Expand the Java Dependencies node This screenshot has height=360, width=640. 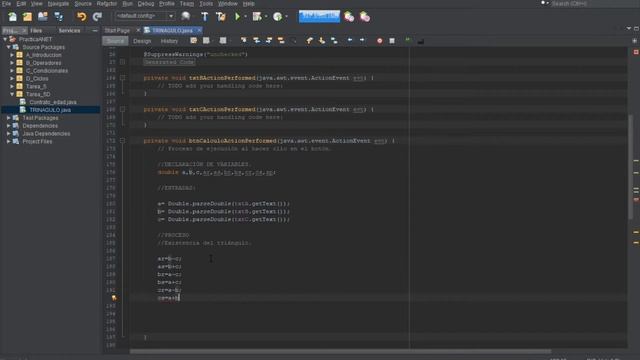click(x=9, y=133)
